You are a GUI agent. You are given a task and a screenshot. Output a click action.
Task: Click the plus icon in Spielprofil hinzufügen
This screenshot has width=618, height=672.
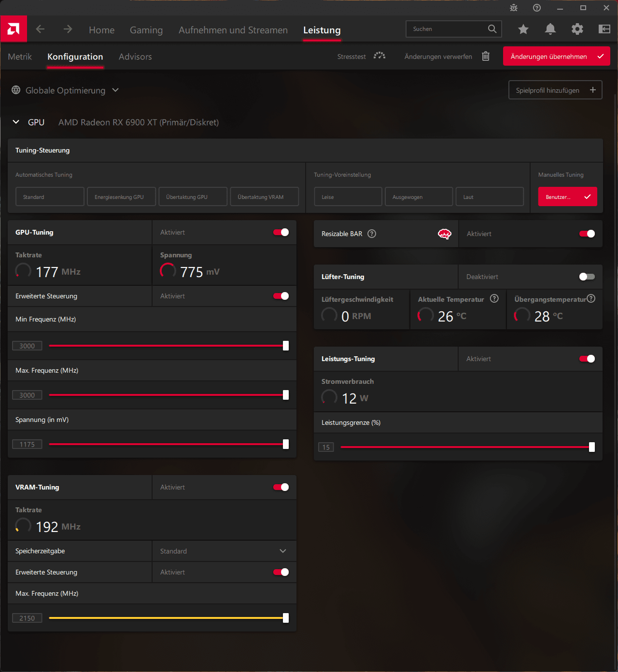coord(593,90)
